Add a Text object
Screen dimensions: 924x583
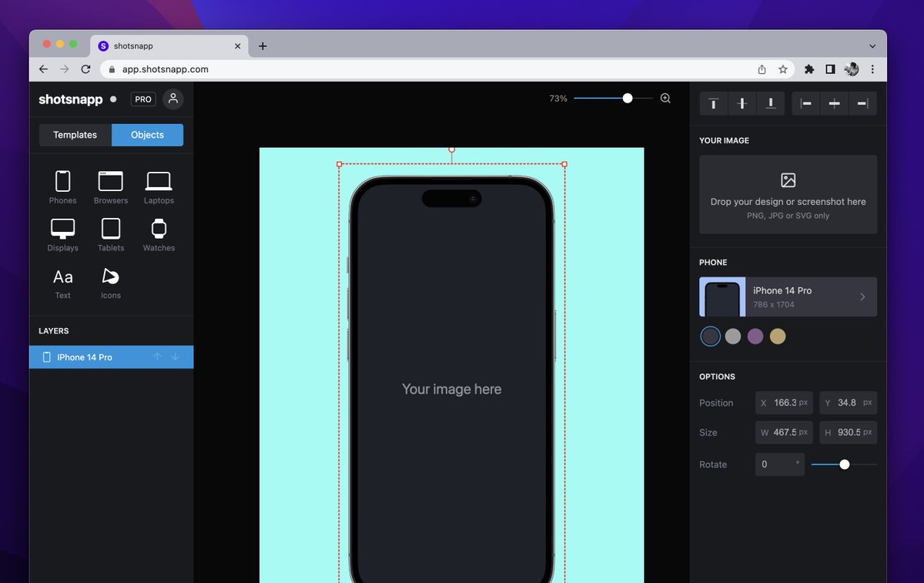[62, 283]
